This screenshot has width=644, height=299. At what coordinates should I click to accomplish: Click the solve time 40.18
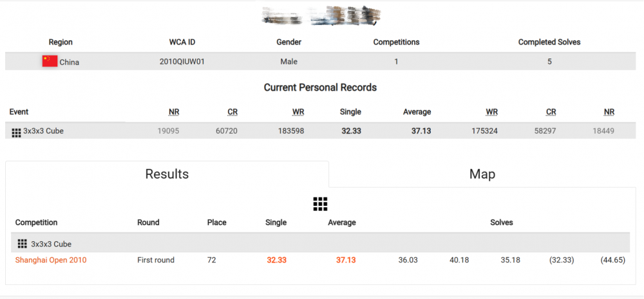coord(459,260)
